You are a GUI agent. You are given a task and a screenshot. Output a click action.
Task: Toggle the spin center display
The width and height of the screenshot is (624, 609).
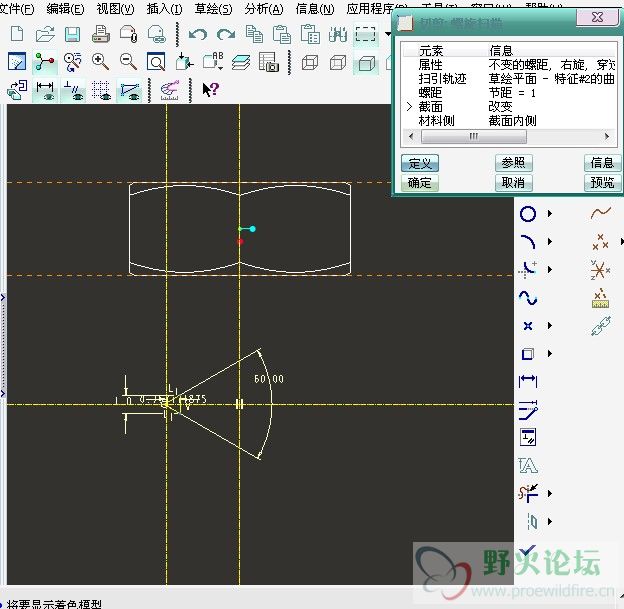click(44, 62)
